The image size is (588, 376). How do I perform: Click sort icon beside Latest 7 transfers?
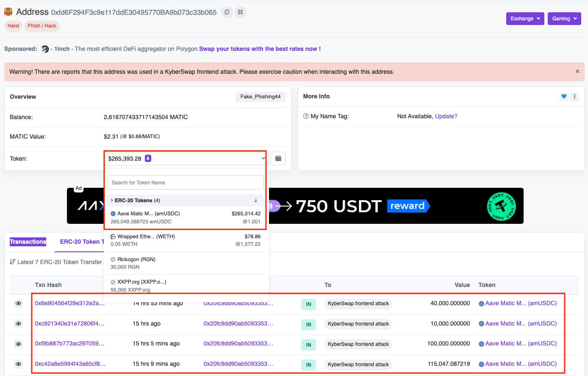tap(13, 262)
